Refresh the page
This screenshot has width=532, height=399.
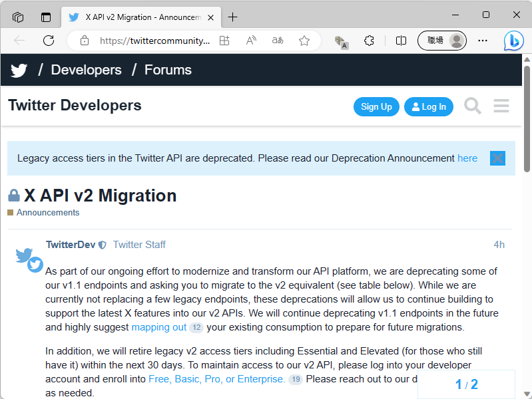click(49, 41)
